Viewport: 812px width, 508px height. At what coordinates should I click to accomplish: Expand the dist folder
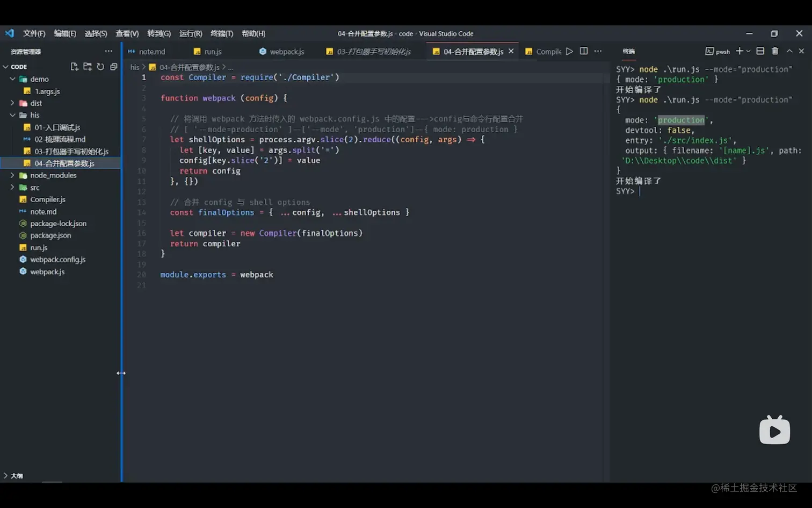point(12,103)
